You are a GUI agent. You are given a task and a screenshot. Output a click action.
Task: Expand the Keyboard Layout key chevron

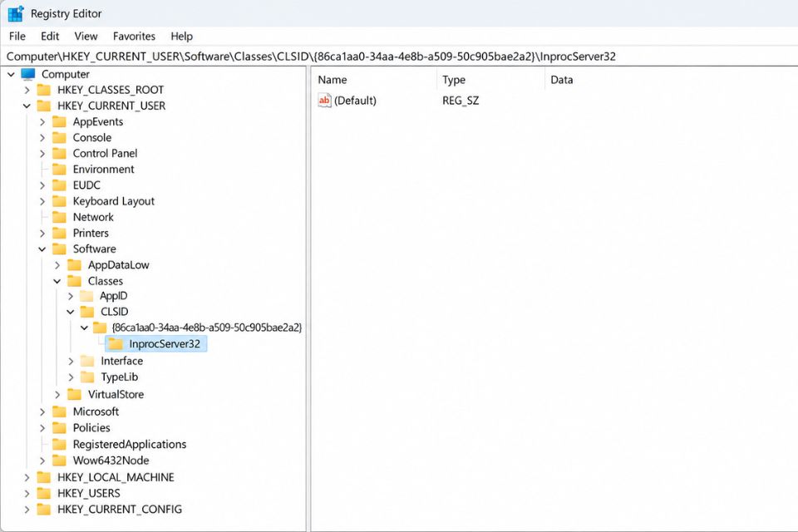(42, 202)
